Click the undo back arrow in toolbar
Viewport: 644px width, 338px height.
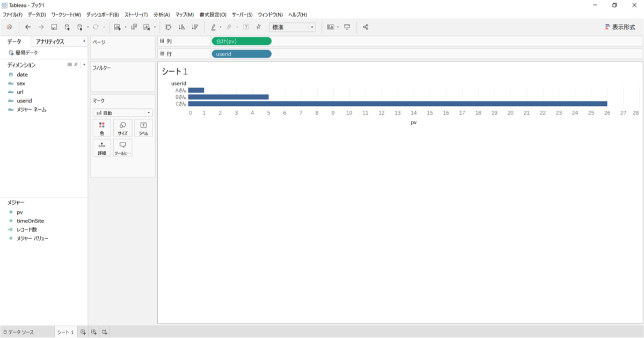click(x=28, y=27)
